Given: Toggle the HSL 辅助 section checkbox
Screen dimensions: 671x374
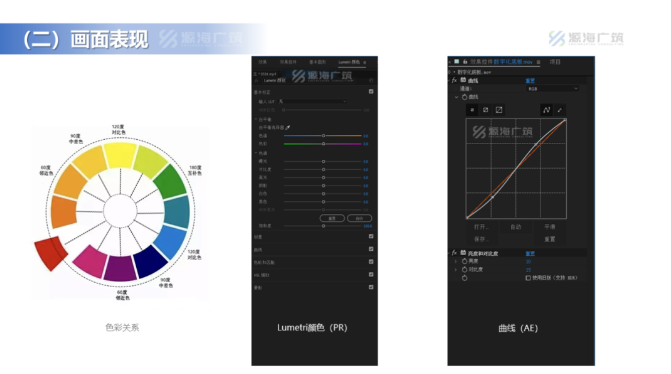Looking at the screenshot, I should (371, 275).
